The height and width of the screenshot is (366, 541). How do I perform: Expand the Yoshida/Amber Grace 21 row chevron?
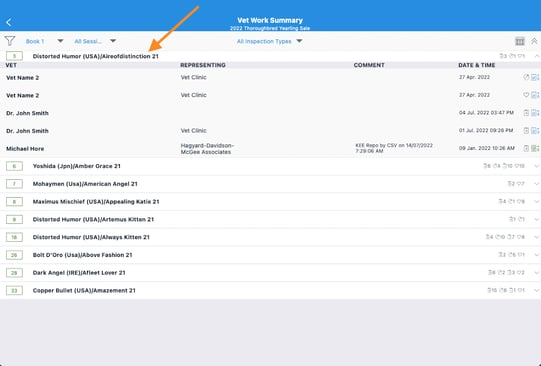(537, 166)
